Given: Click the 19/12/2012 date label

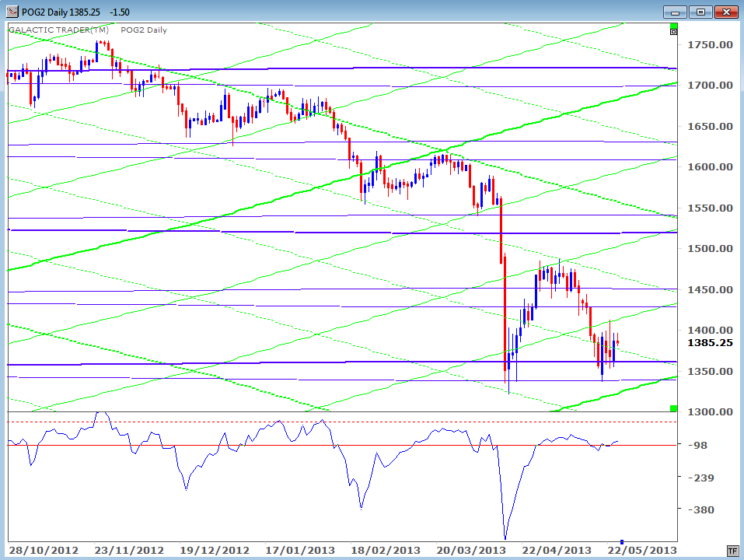Looking at the screenshot, I should (215, 551).
